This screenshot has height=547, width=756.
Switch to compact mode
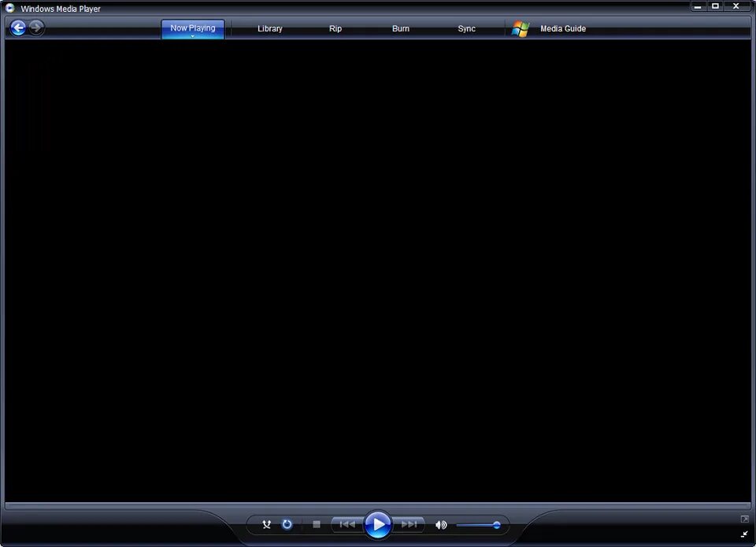tap(744, 534)
